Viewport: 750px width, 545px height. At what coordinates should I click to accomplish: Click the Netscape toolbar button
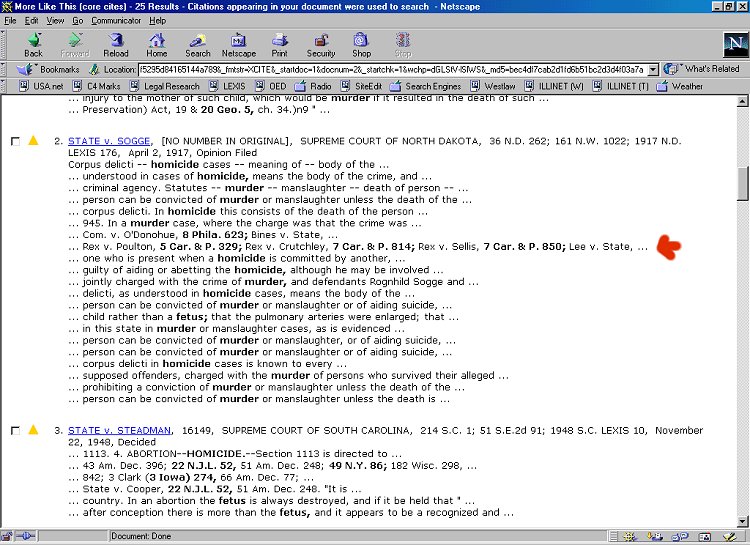(239, 45)
